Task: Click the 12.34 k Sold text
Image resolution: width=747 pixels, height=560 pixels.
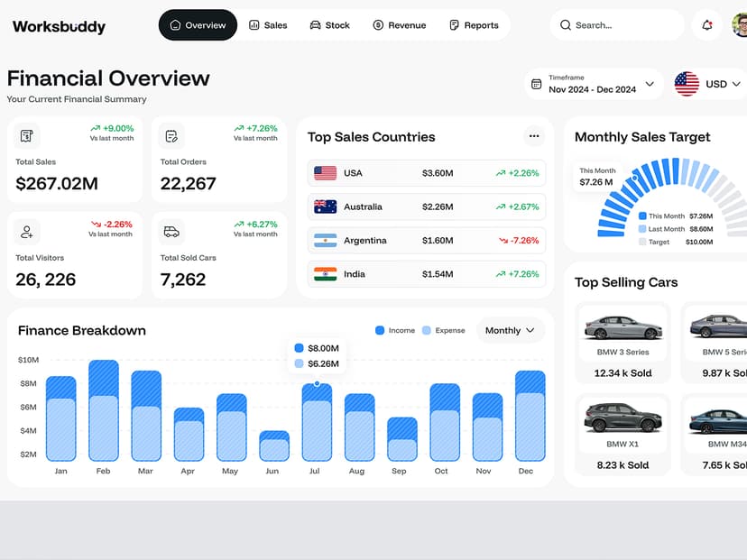Action: (623, 373)
